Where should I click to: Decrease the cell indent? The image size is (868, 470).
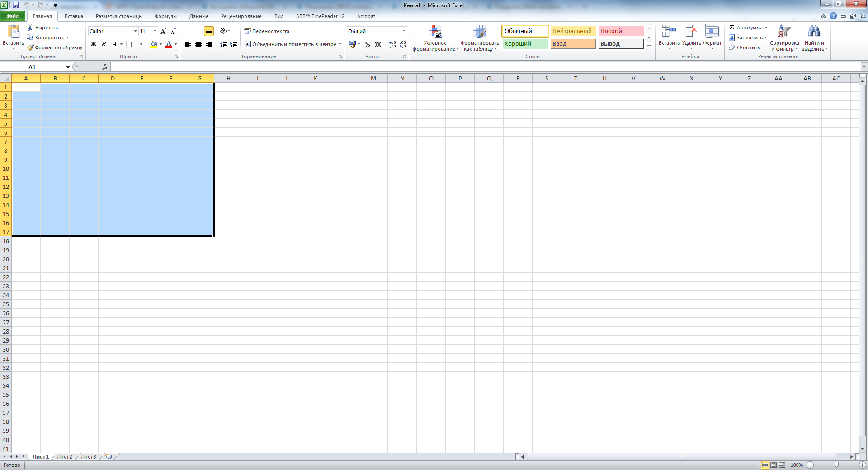[223, 44]
